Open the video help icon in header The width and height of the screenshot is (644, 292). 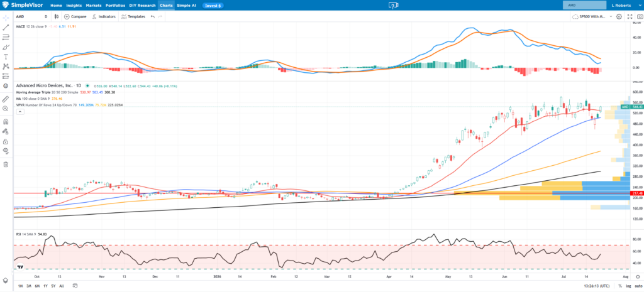(x=394, y=6)
